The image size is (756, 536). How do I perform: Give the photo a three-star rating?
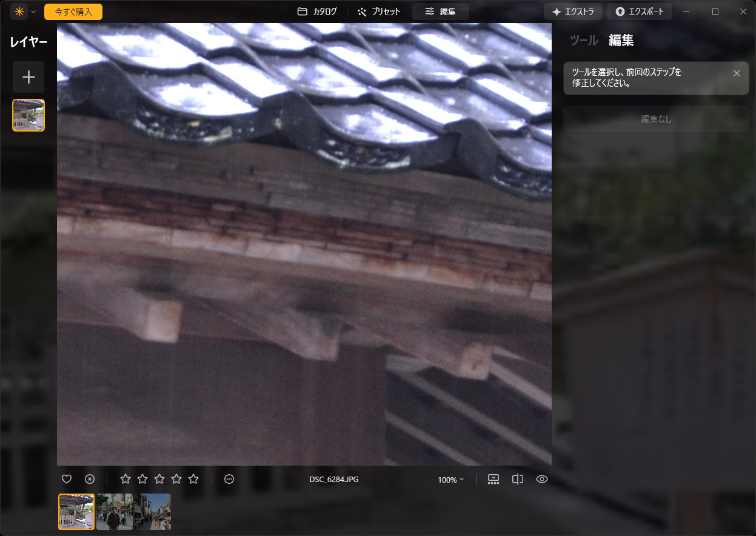159,478
